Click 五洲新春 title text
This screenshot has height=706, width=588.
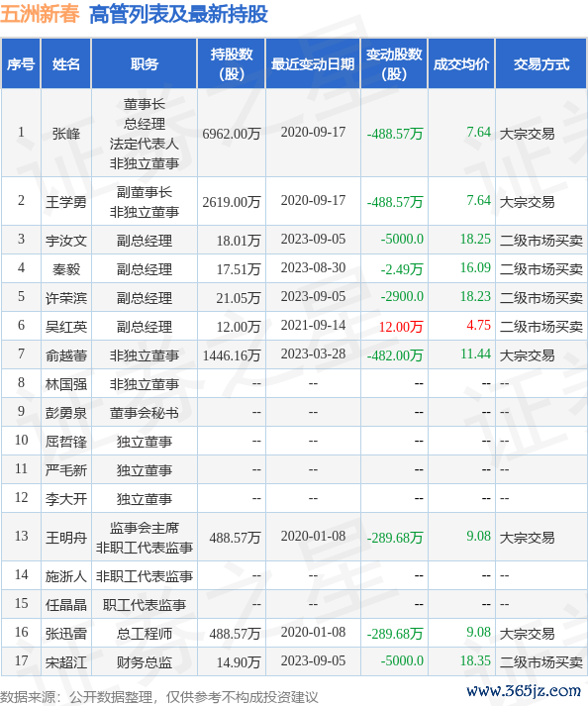coord(40,14)
